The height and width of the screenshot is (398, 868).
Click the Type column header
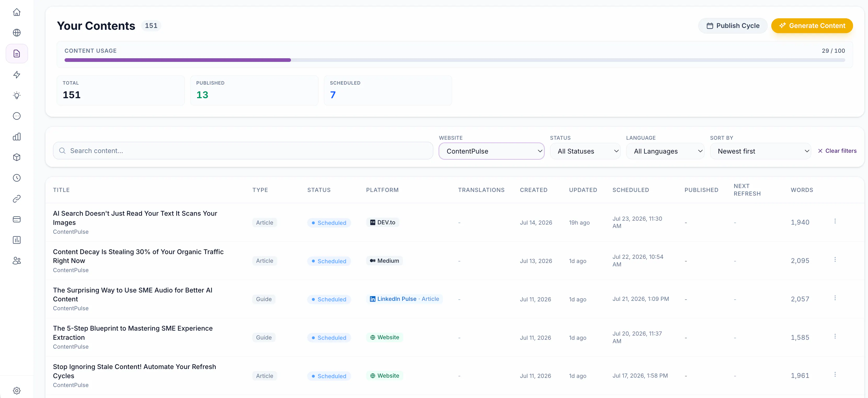(260, 190)
